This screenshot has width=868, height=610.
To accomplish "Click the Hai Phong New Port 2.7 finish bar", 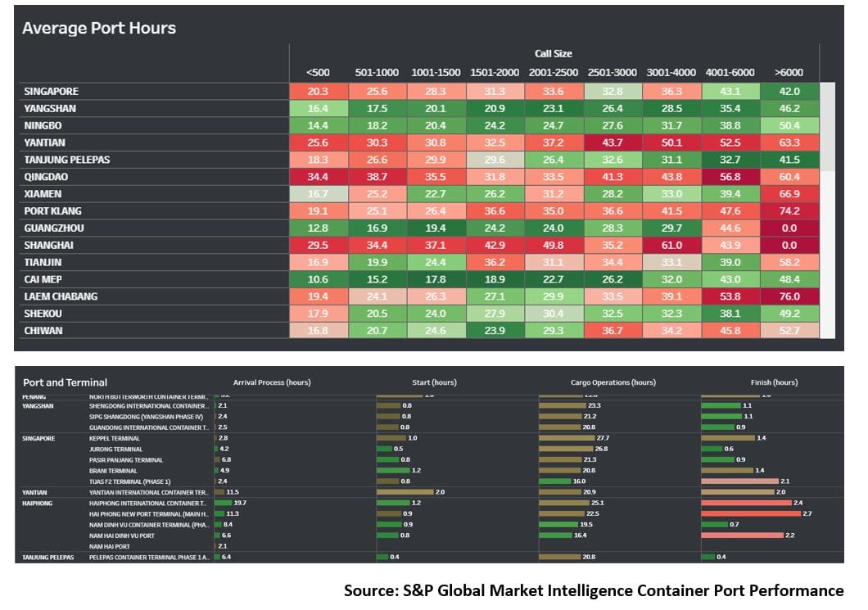I will coord(750,514).
